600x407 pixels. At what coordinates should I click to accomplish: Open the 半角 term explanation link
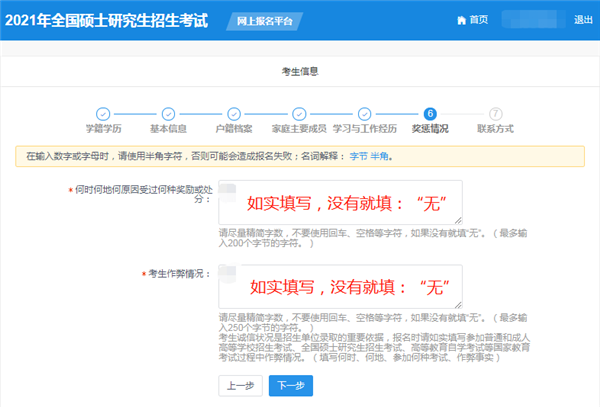pos(379,156)
